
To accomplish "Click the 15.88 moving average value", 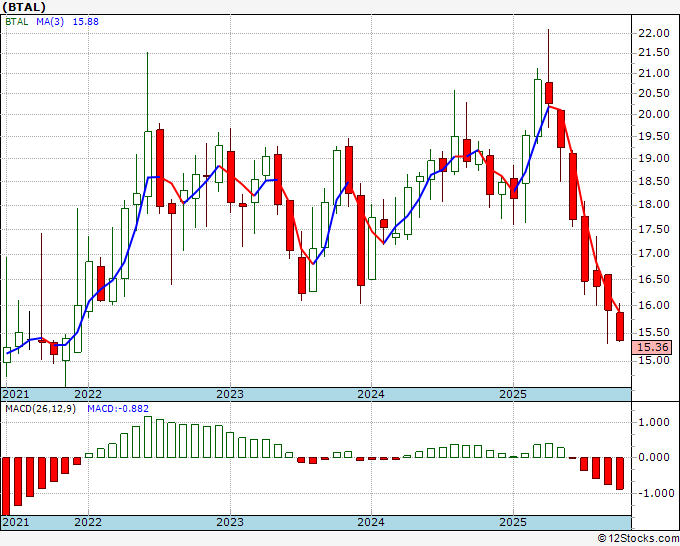I will [x=85, y=21].
